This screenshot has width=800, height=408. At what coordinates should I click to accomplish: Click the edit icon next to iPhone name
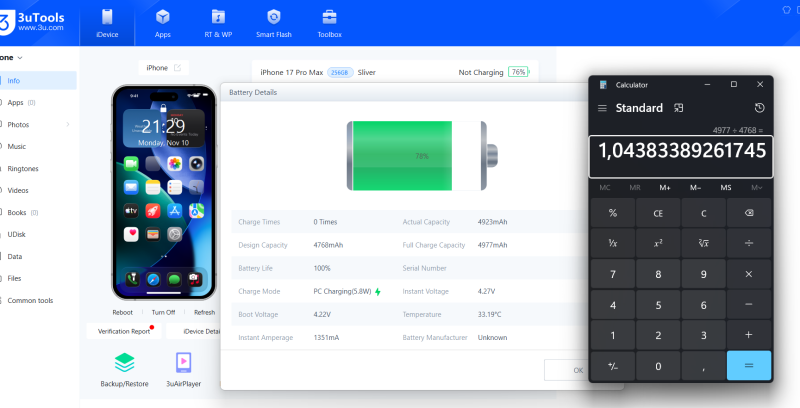177,68
